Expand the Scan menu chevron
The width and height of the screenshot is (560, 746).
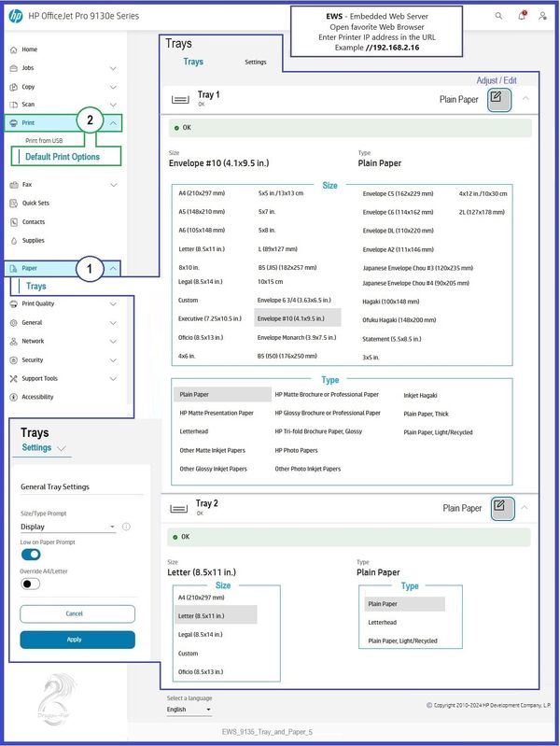[x=113, y=106]
